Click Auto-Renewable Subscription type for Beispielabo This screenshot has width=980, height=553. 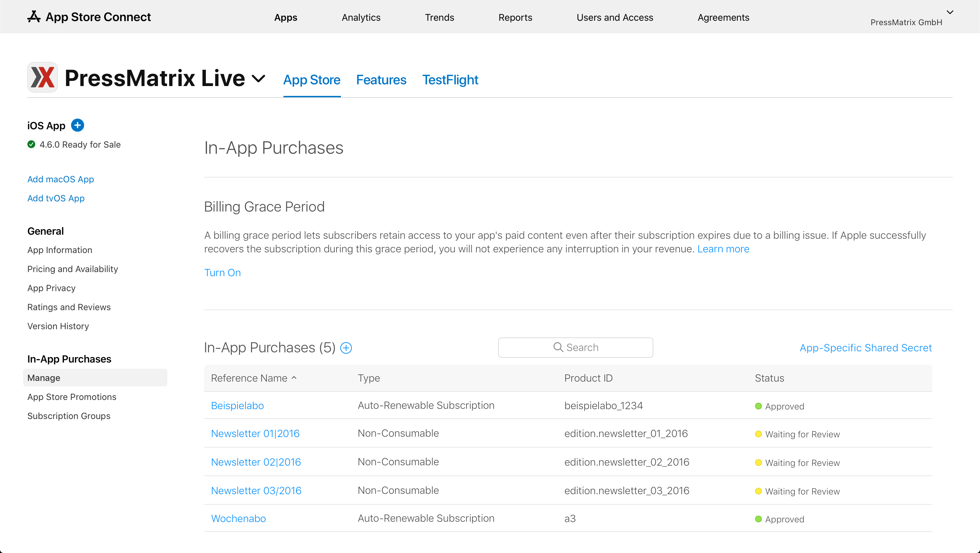point(426,405)
